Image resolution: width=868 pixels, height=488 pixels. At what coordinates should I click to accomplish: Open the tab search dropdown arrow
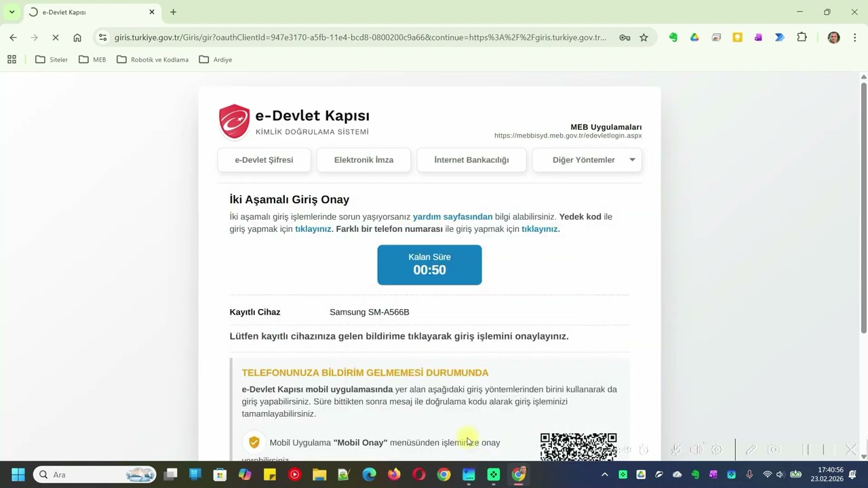[12, 12]
